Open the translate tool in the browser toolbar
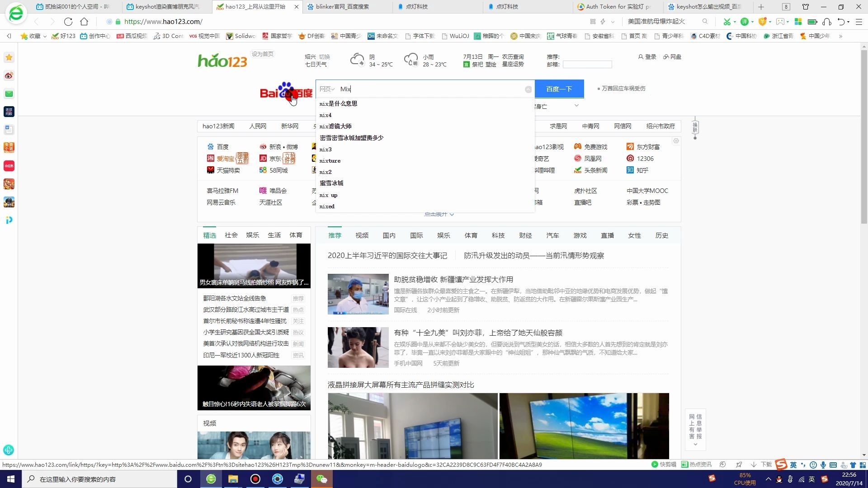 pyautogui.click(x=745, y=21)
